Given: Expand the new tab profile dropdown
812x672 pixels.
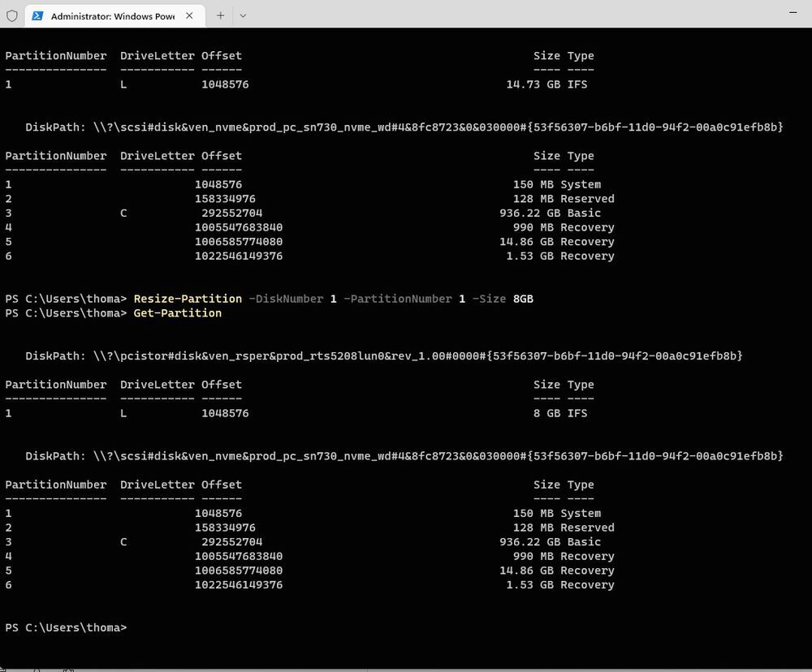Looking at the screenshot, I should (x=243, y=15).
